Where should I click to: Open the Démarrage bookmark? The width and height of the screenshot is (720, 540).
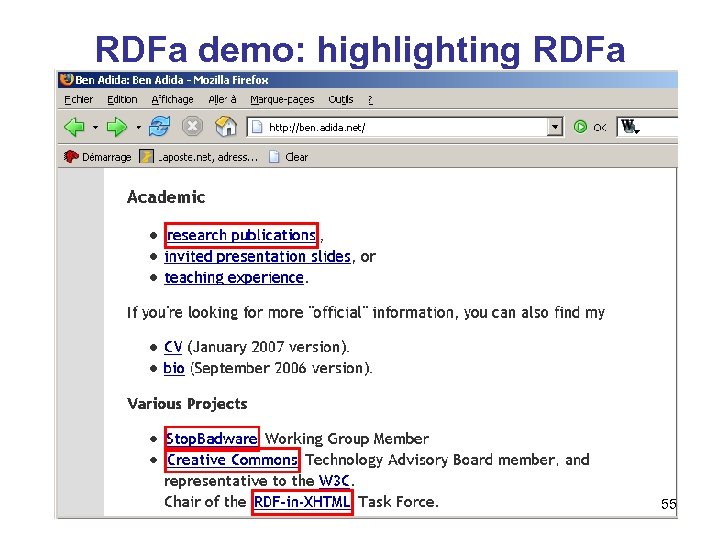click(97, 157)
